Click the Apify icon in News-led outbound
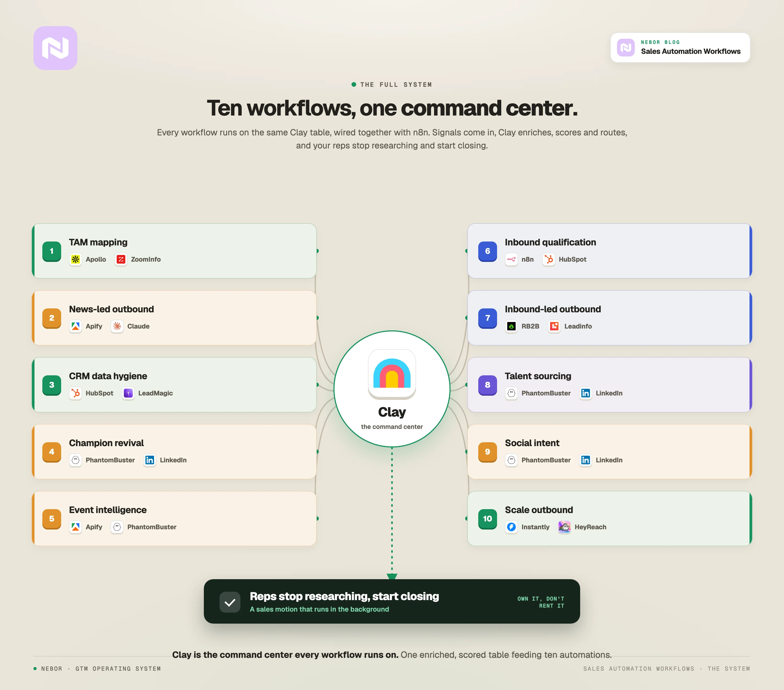Viewport: 784px width, 690px height. [x=76, y=326]
